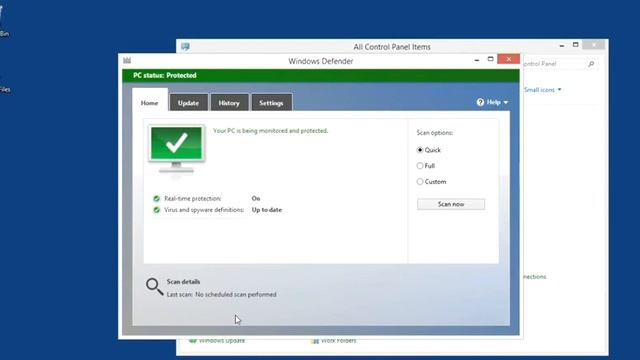
Task: Open the History tab
Action: click(229, 102)
